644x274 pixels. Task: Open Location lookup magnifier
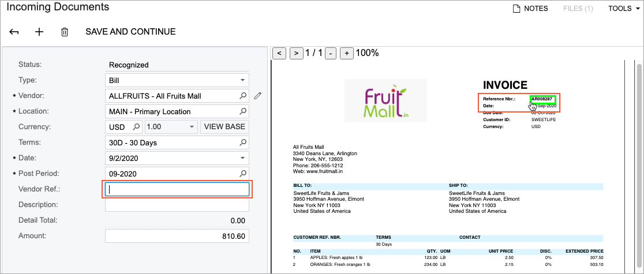[x=243, y=111]
